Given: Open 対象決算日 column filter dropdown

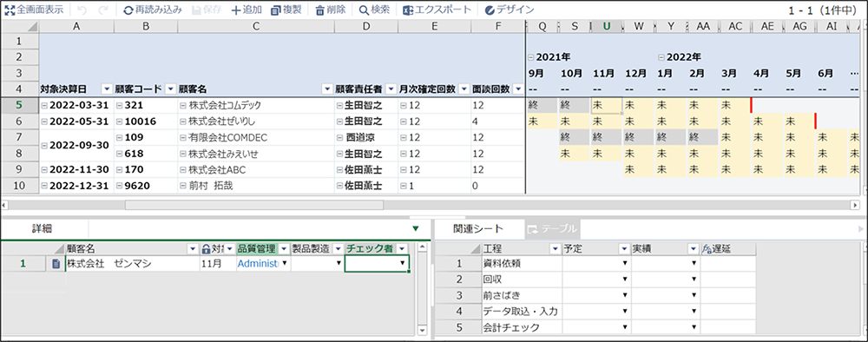Looking at the screenshot, I should tap(107, 89).
